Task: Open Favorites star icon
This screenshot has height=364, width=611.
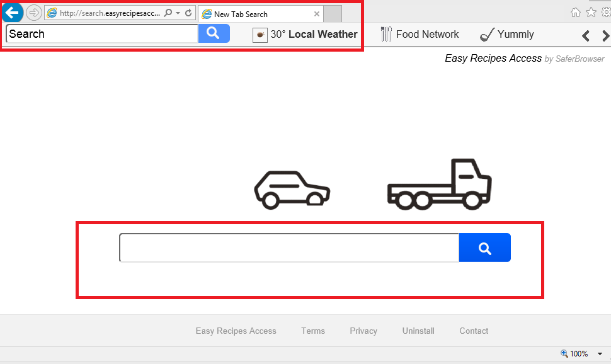Action: tap(591, 13)
